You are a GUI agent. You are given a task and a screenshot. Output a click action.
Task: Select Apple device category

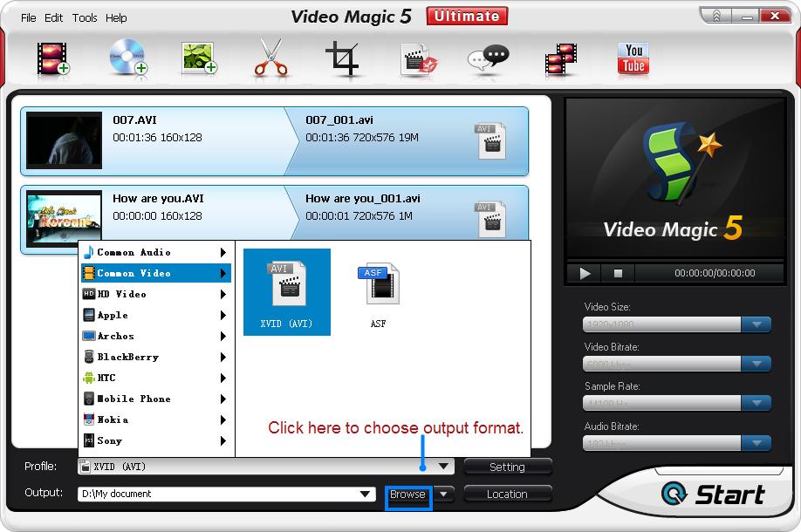click(156, 315)
